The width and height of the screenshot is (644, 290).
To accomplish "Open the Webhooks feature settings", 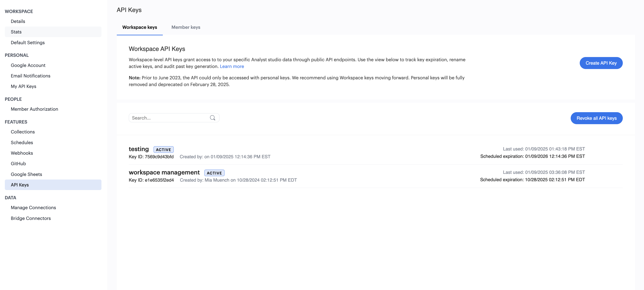I will 22,153.
